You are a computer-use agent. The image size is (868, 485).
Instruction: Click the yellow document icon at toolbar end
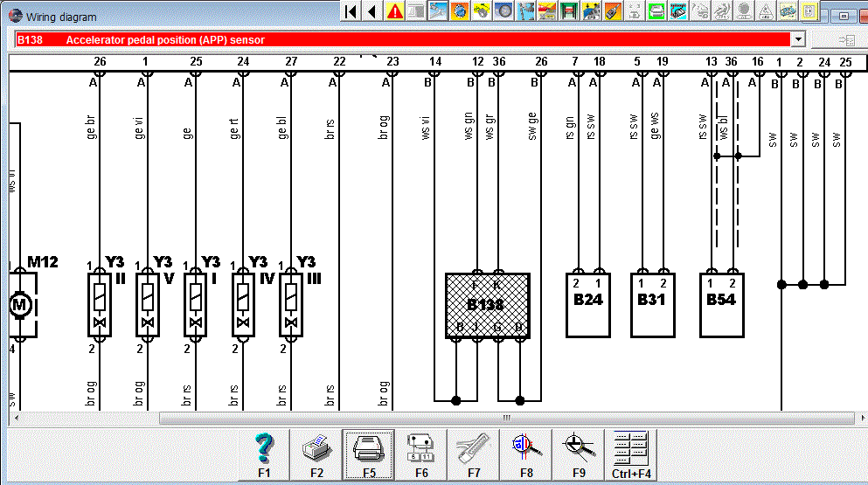click(x=809, y=11)
